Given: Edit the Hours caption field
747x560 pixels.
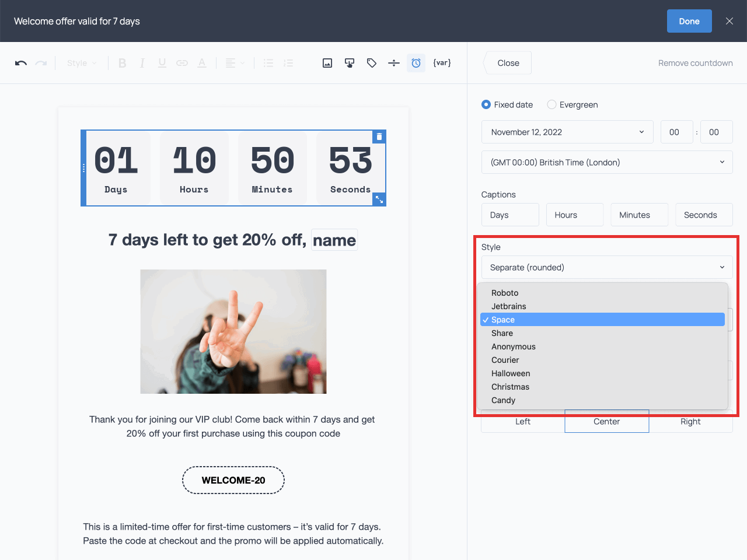Looking at the screenshot, I should [x=575, y=215].
